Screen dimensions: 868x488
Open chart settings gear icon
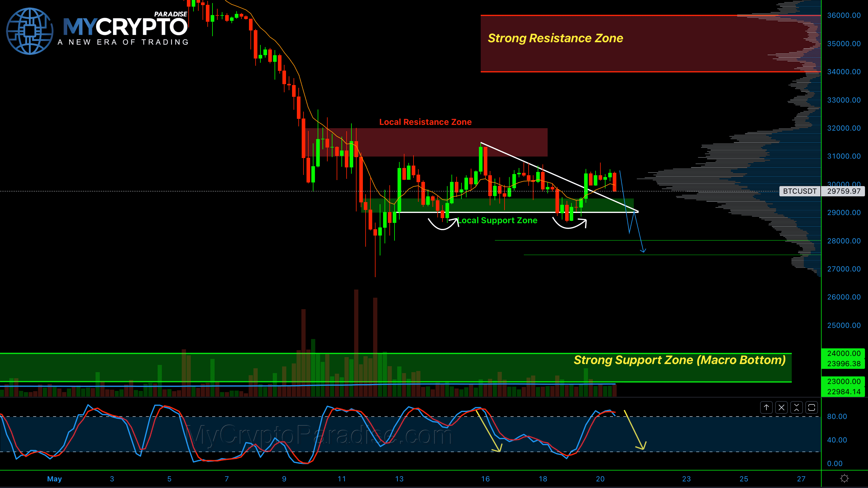click(x=844, y=478)
